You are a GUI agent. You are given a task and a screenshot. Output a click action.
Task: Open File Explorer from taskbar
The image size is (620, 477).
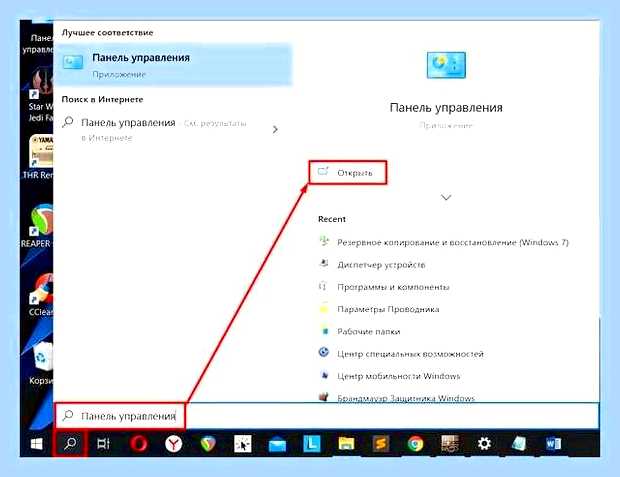pos(346,444)
